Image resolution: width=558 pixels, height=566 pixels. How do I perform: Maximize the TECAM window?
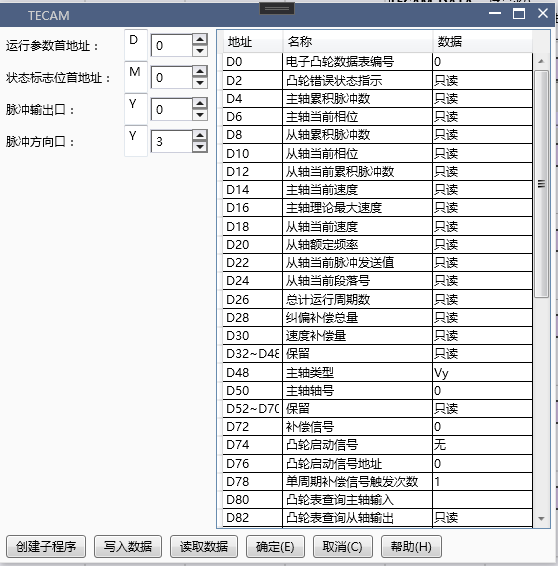(519, 14)
